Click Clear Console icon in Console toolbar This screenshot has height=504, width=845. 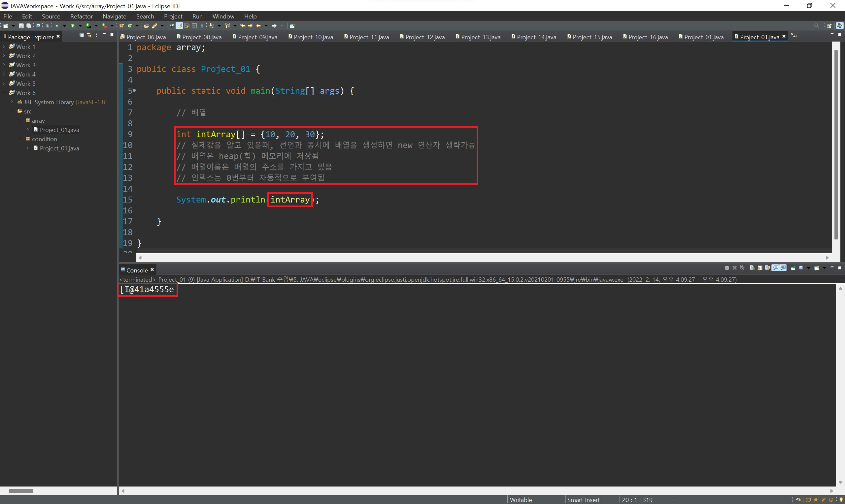752,268
